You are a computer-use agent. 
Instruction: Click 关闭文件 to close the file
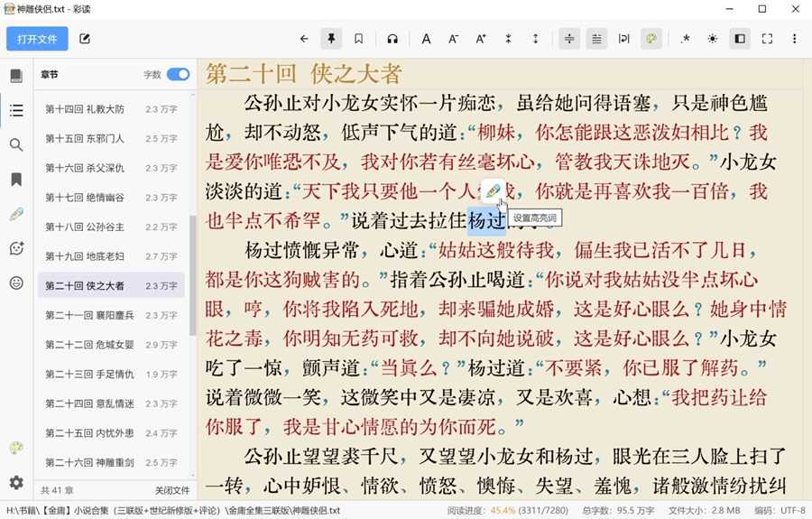point(172,490)
